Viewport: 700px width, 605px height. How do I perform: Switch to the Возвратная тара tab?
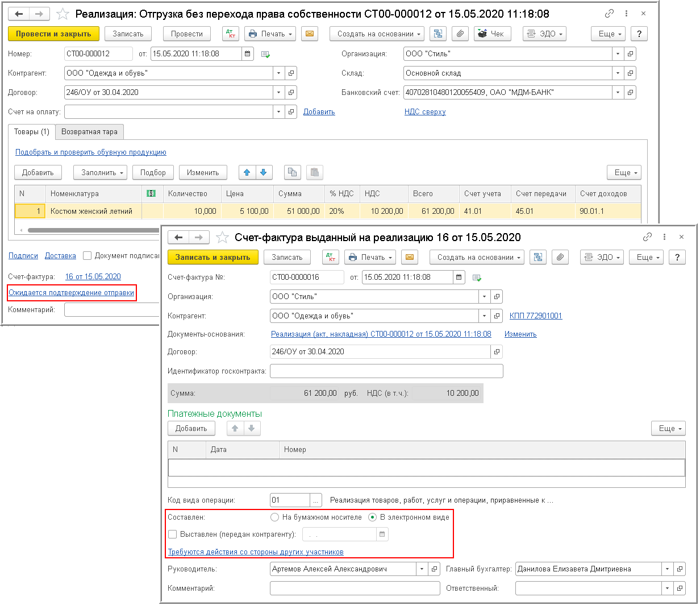90,132
